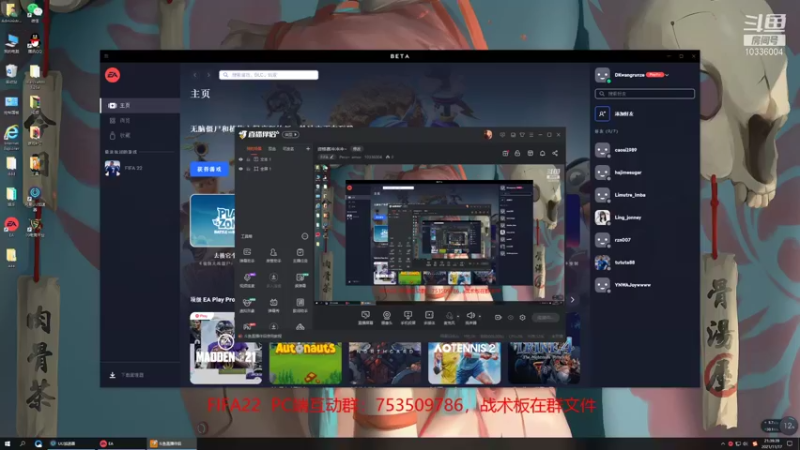Expand microphone options arrow

click(x=458, y=316)
